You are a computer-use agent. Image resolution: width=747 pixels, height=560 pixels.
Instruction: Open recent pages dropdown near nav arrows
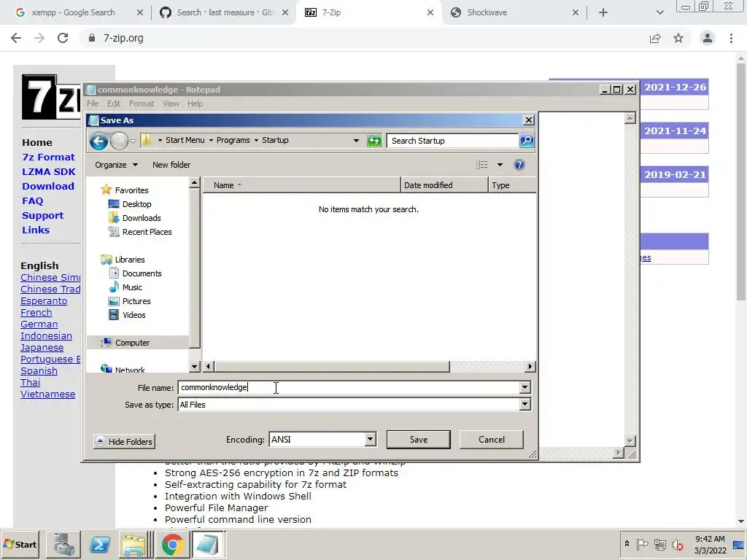click(133, 141)
